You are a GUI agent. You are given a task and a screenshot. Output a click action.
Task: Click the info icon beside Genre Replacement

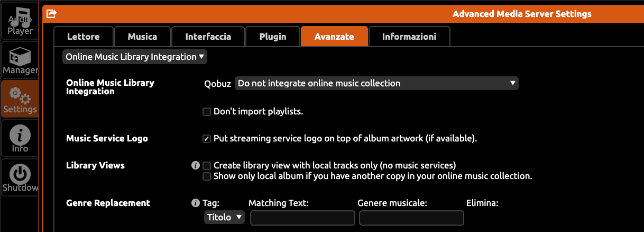coord(196,203)
